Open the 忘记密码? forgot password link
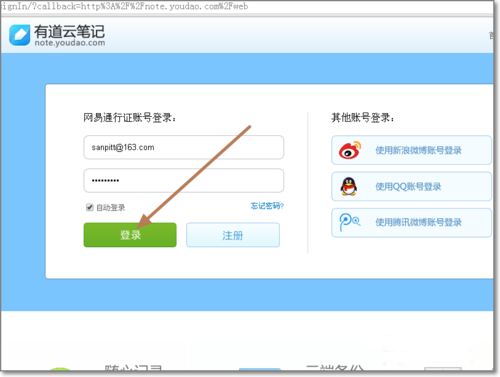The width and height of the screenshot is (500, 377). (x=267, y=206)
